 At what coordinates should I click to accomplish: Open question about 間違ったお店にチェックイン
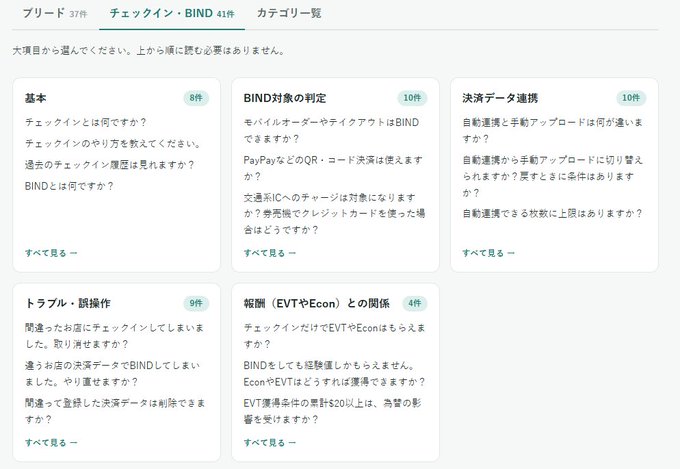pyautogui.click(x=114, y=336)
